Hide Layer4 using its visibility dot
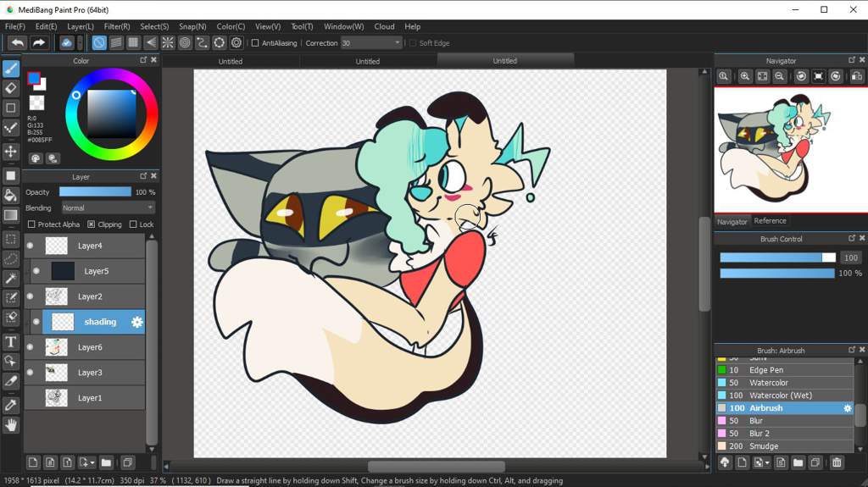The image size is (868, 487). pyautogui.click(x=31, y=246)
